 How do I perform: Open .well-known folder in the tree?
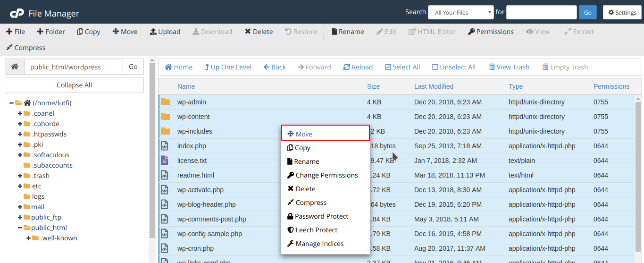tap(59, 238)
